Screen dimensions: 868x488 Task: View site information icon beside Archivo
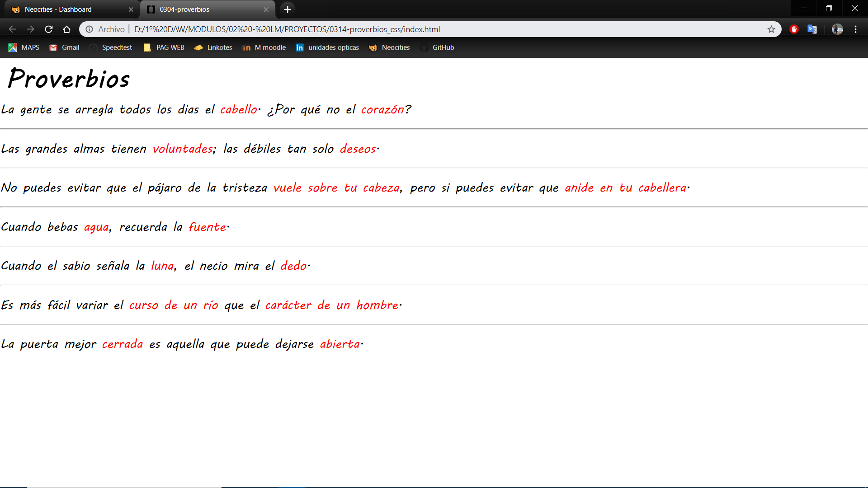point(90,29)
